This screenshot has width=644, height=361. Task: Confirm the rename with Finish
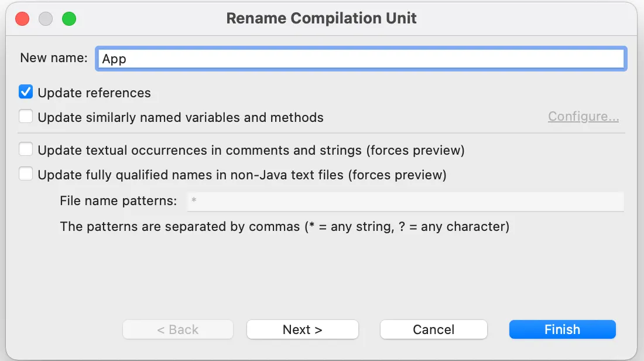coord(562,329)
